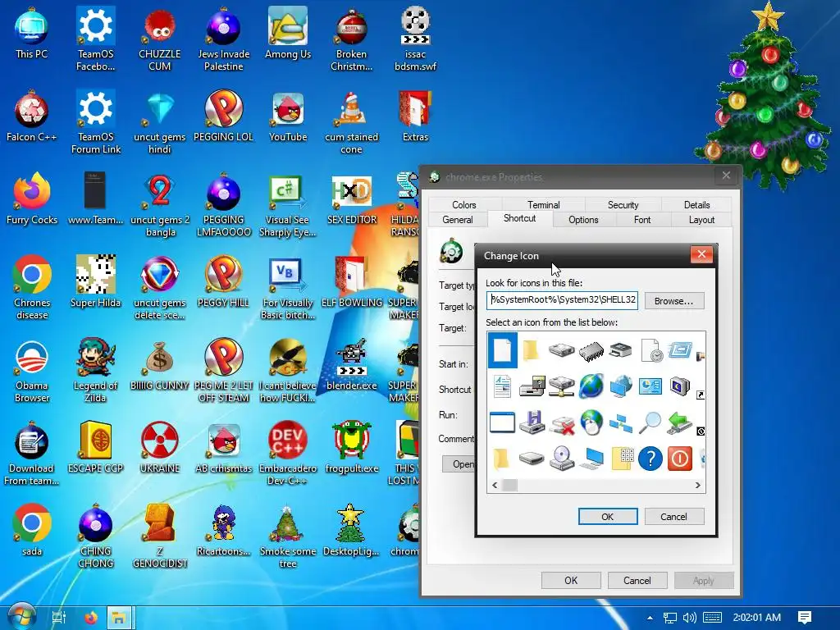Select the YouTube Angry Birds desktop icon

(x=288, y=116)
